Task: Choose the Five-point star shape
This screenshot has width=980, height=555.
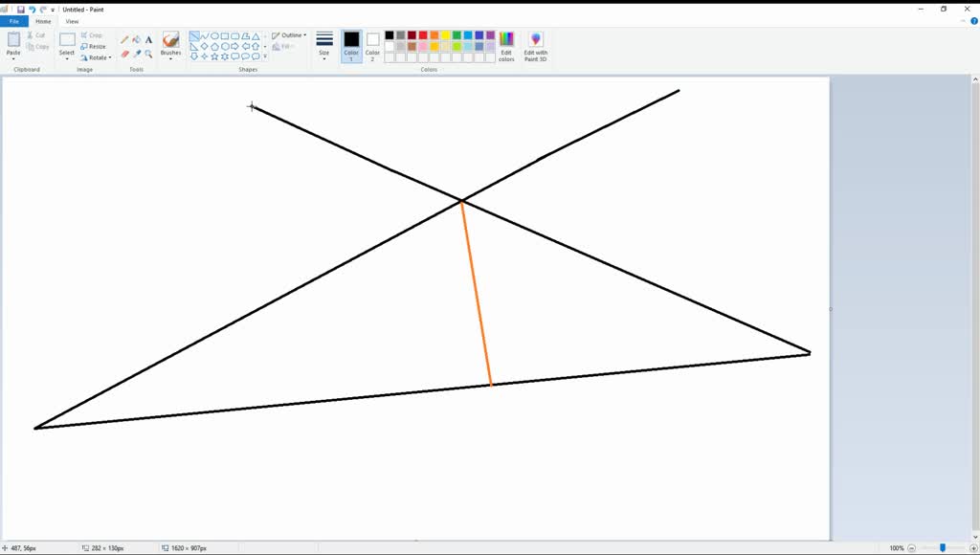Action: point(214,56)
